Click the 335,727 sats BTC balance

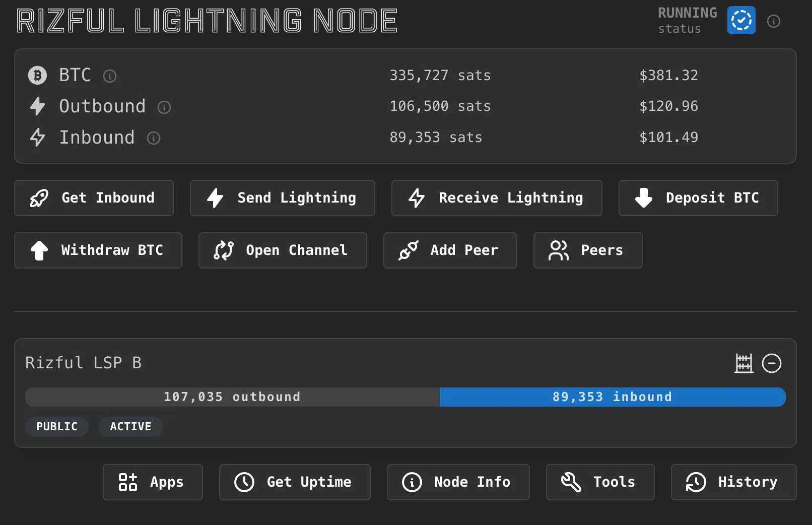click(x=440, y=76)
